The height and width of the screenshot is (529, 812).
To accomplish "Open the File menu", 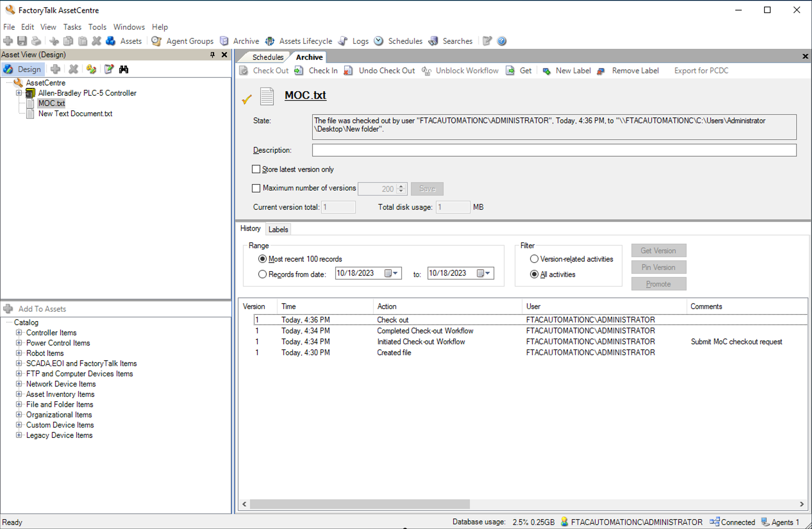I will point(9,27).
